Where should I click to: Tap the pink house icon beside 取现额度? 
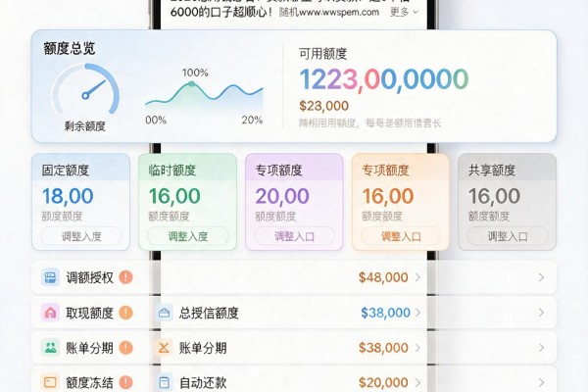click(x=50, y=313)
